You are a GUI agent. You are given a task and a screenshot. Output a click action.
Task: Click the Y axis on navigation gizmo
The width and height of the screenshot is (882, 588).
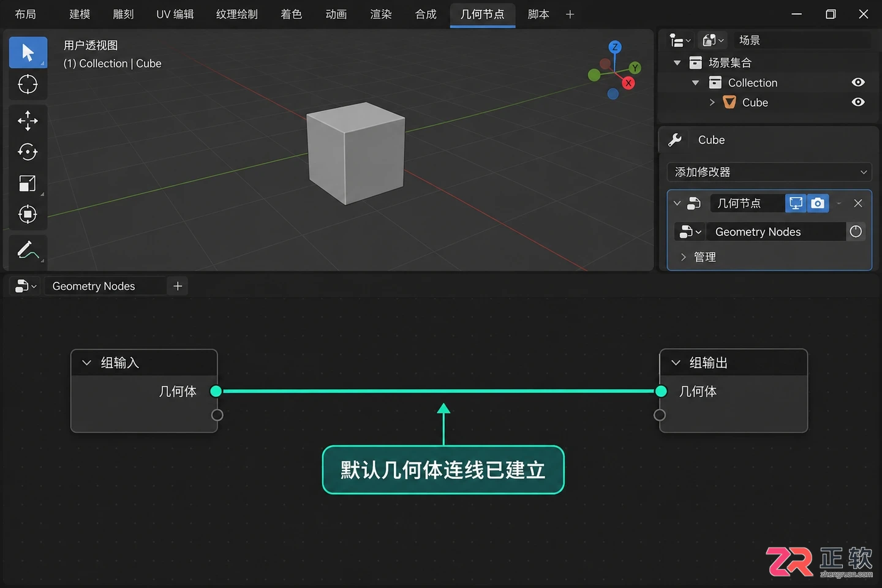[x=635, y=67]
